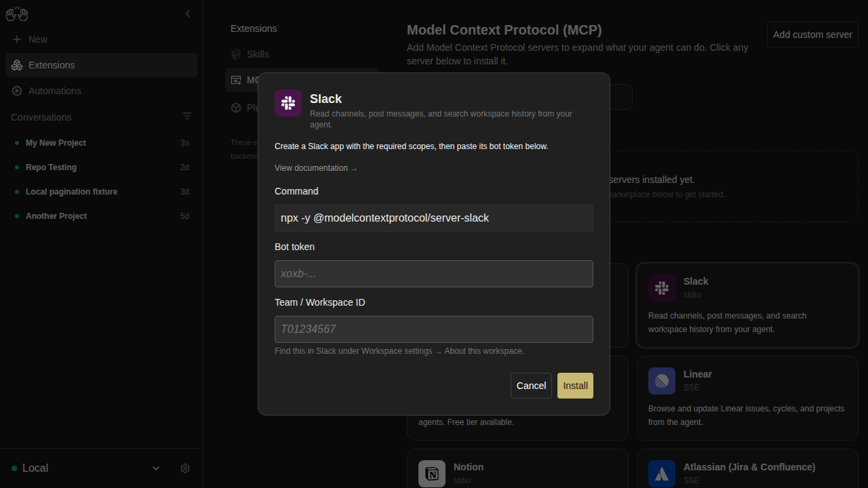Click the 5d timestamp on Another Project

184,216
